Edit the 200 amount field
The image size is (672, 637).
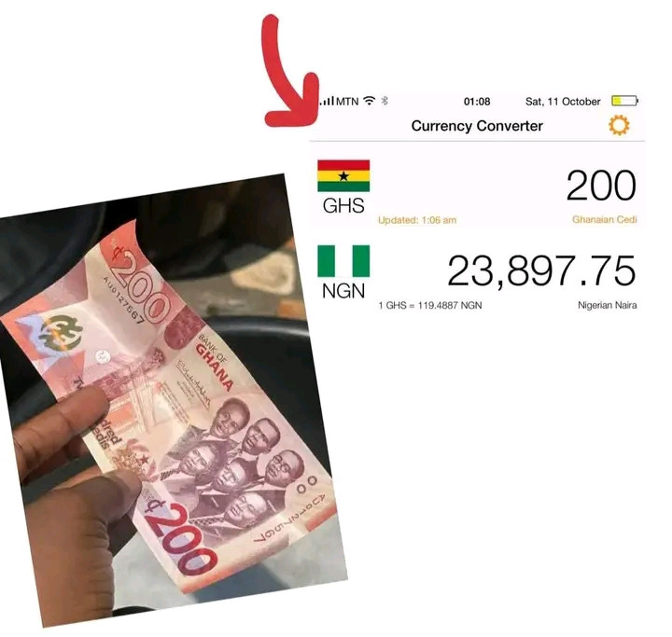[x=601, y=186]
